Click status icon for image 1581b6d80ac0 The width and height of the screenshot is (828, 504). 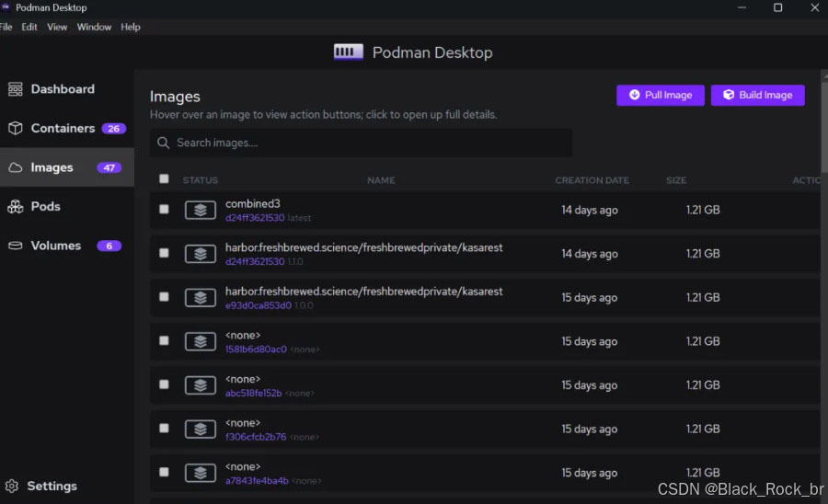tap(201, 341)
